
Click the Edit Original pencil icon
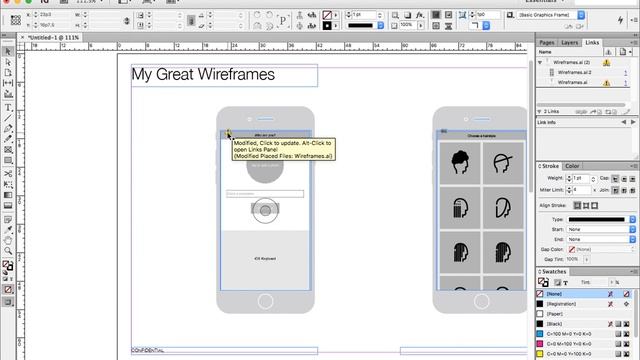tap(627, 111)
